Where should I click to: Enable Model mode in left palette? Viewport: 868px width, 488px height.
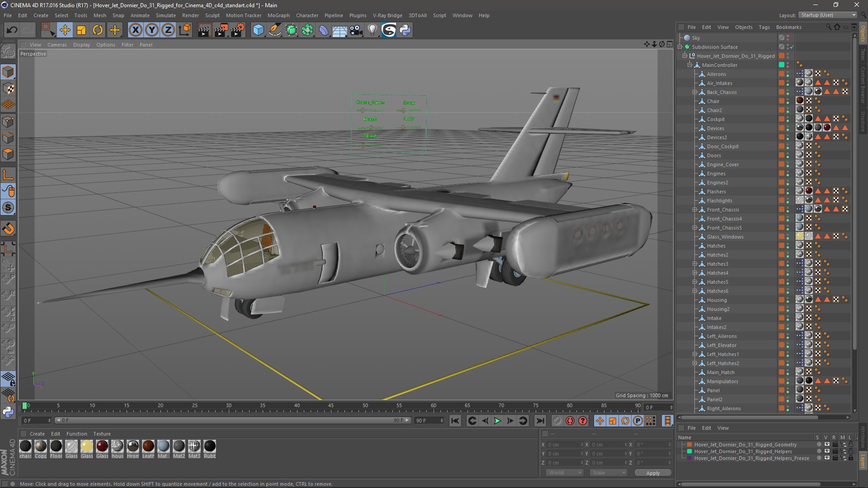coord(8,72)
